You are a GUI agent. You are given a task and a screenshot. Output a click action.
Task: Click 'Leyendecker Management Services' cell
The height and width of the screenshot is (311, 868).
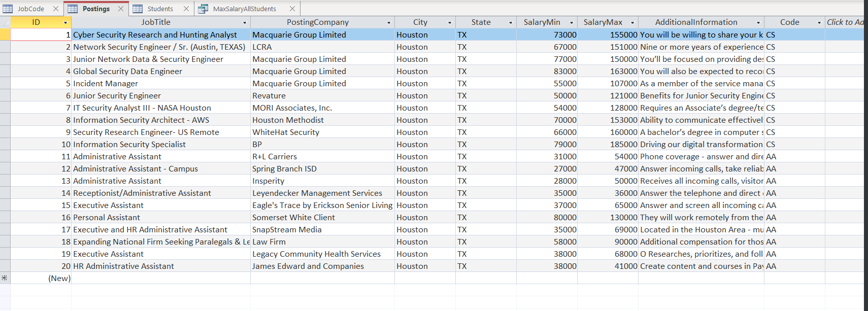(x=322, y=193)
